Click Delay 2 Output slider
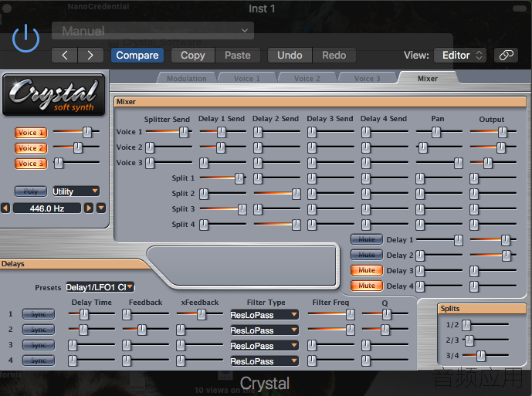This screenshot has height=396, width=532. pyautogui.click(x=493, y=255)
